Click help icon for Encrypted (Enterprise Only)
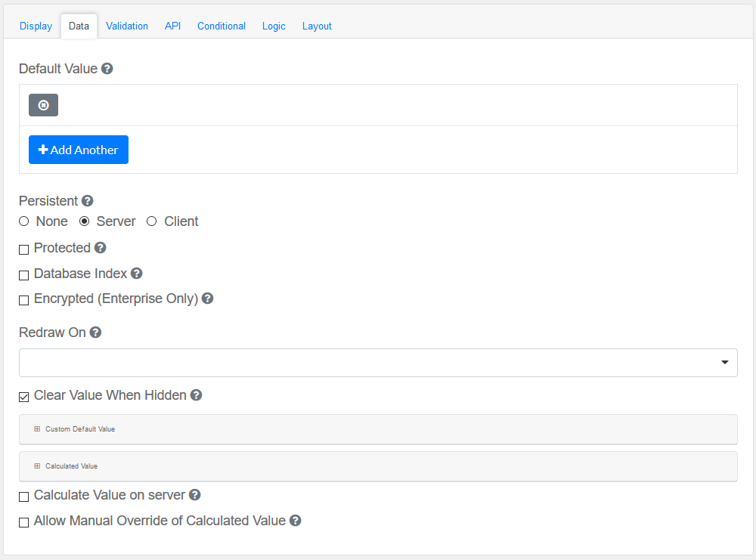The width and height of the screenshot is (756, 560). tap(208, 299)
